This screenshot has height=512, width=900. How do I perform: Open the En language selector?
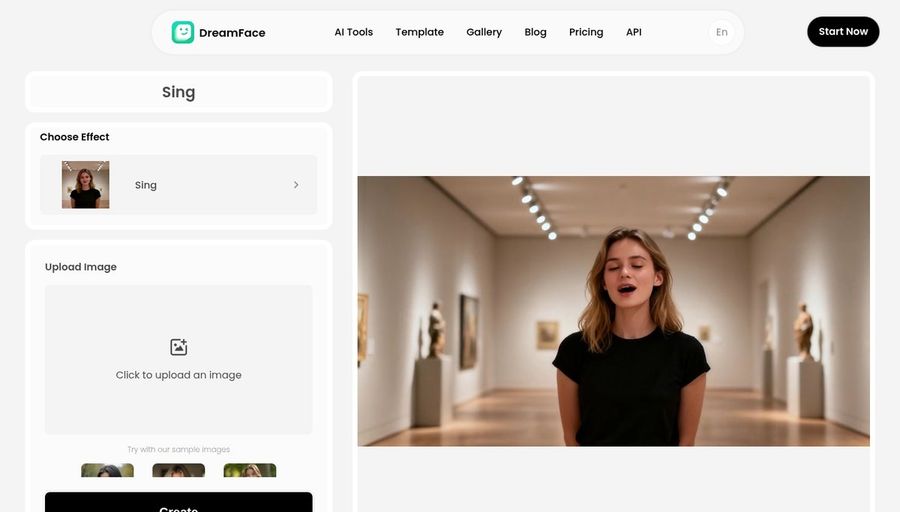[x=721, y=32]
